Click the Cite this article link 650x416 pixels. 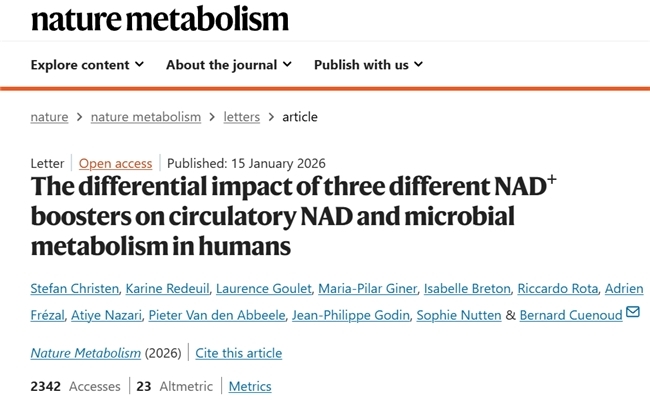point(239,353)
